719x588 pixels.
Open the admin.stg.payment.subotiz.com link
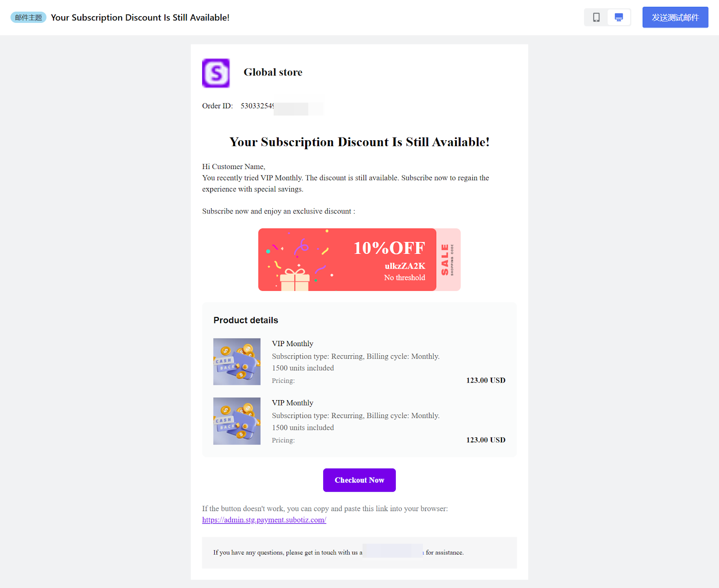(264, 520)
